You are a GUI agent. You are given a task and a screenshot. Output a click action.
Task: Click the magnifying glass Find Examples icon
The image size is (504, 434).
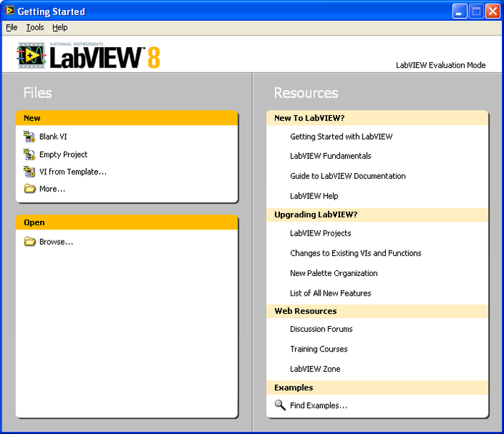point(281,405)
